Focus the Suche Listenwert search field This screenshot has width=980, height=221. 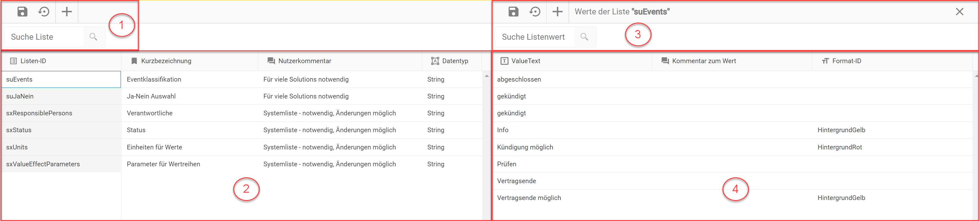coord(534,37)
